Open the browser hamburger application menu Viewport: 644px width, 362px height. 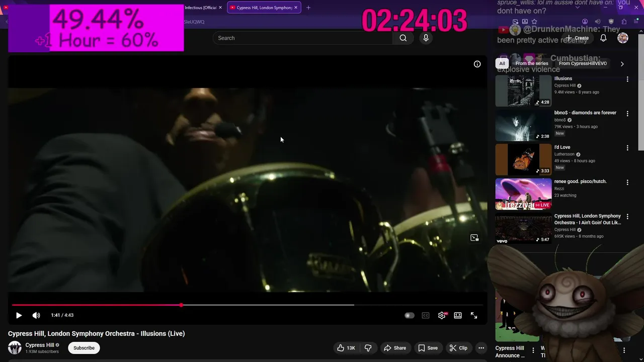pos(636,22)
